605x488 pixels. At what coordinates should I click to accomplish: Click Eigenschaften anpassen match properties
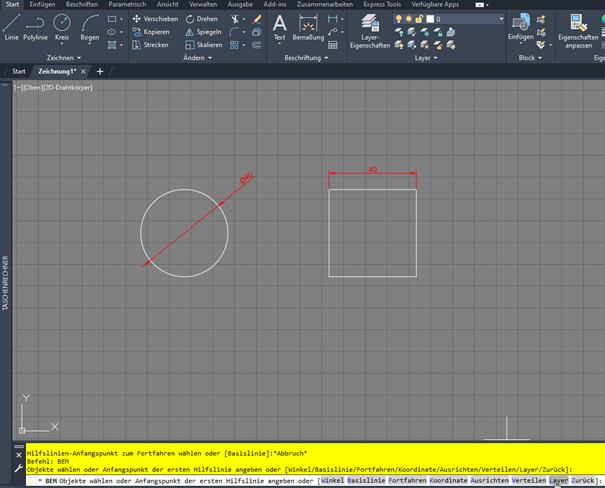[578, 31]
